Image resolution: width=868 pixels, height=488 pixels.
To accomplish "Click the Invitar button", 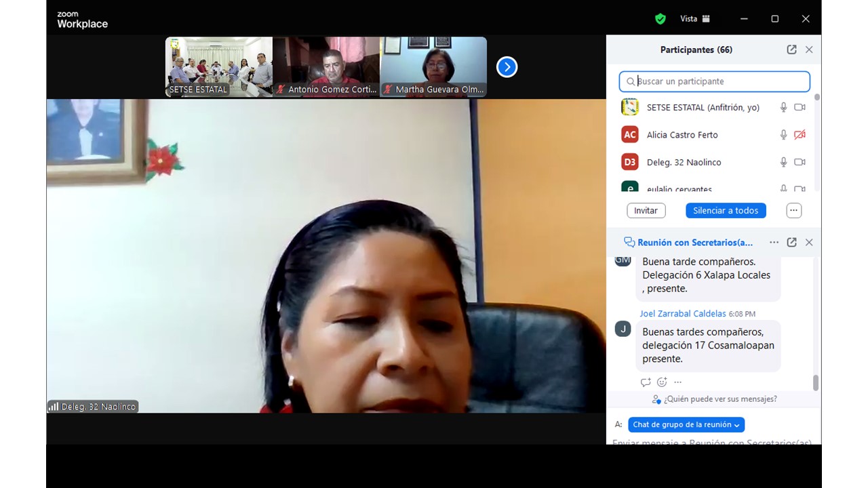I will tap(646, 211).
